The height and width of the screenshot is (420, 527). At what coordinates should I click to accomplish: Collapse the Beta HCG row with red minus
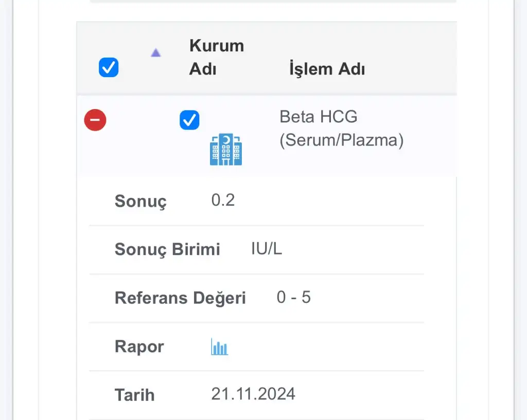[95, 120]
